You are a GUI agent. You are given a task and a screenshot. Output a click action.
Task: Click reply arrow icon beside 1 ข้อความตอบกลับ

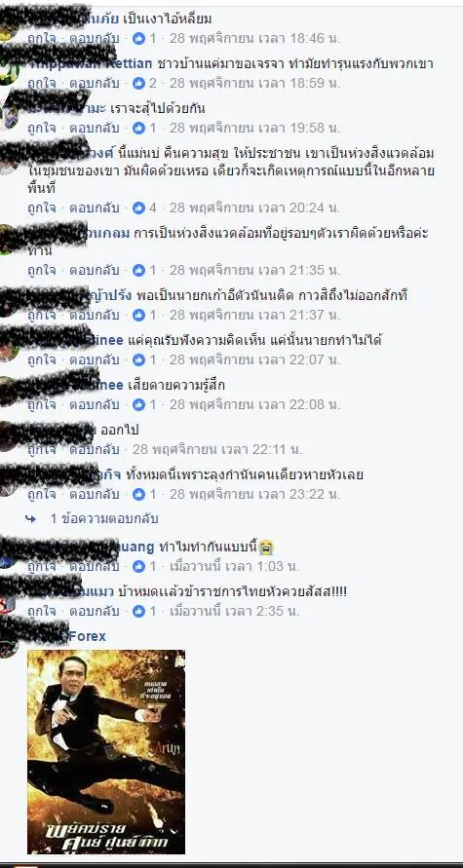click(x=30, y=518)
